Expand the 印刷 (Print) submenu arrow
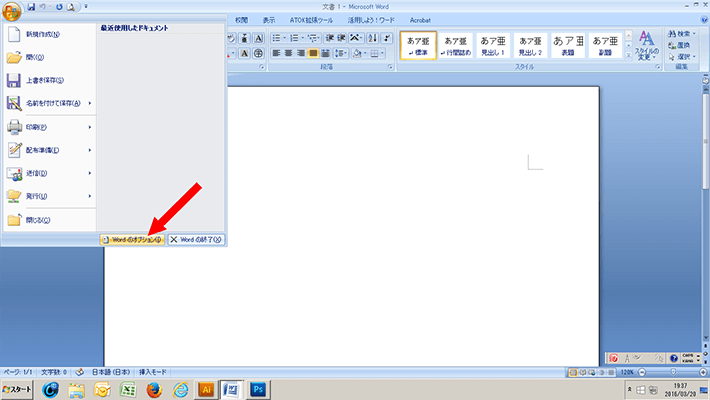Image resolution: width=710 pixels, height=400 pixels. point(90,127)
